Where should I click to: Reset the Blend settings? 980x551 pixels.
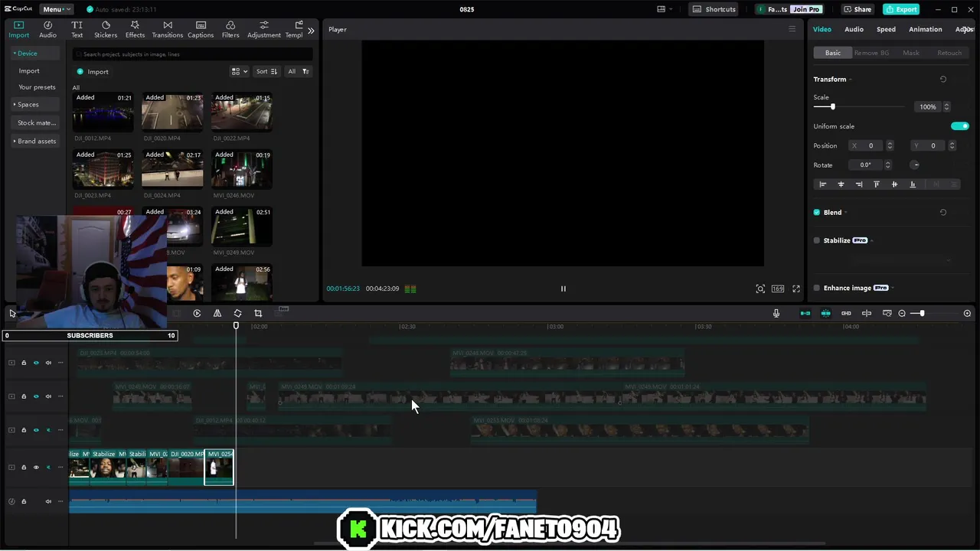(943, 213)
